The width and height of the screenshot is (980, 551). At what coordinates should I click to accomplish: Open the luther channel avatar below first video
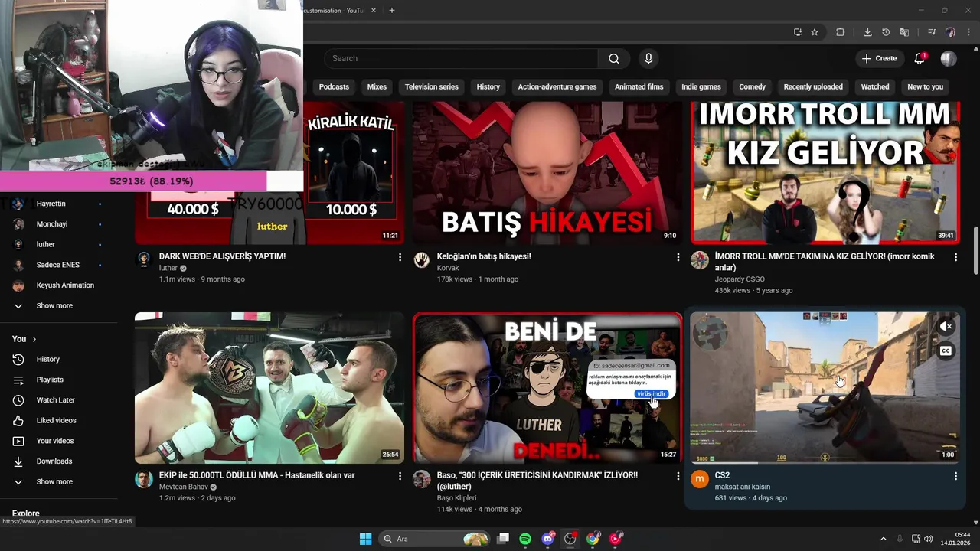(144, 259)
